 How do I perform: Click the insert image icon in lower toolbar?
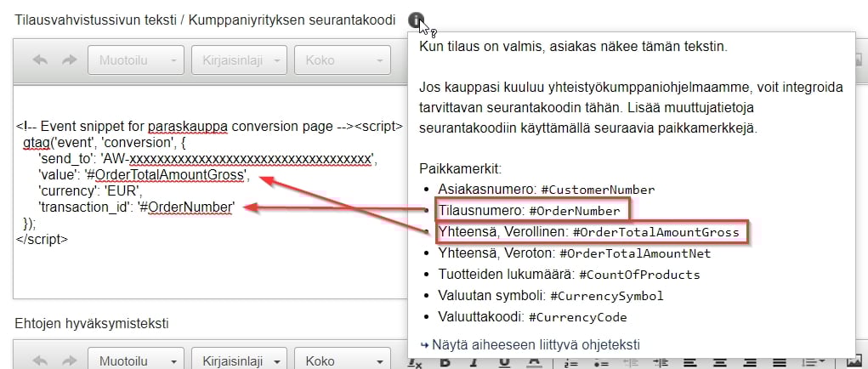(x=854, y=363)
